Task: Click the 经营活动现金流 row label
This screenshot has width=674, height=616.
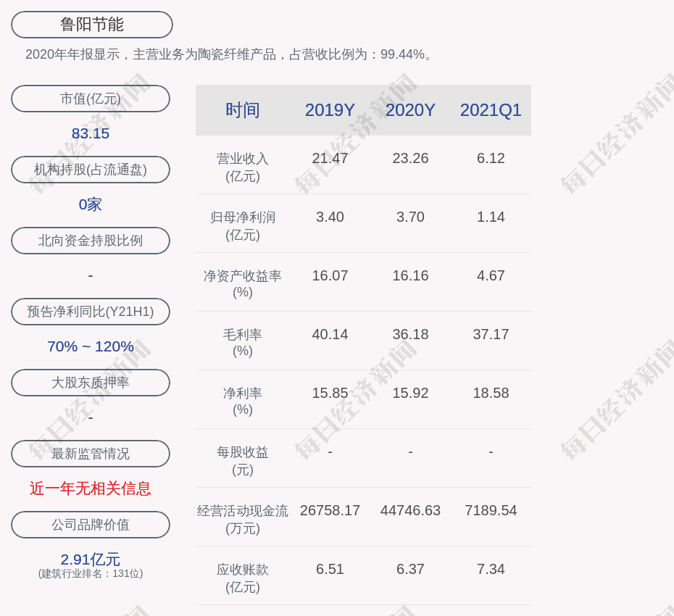Action: coord(243,511)
